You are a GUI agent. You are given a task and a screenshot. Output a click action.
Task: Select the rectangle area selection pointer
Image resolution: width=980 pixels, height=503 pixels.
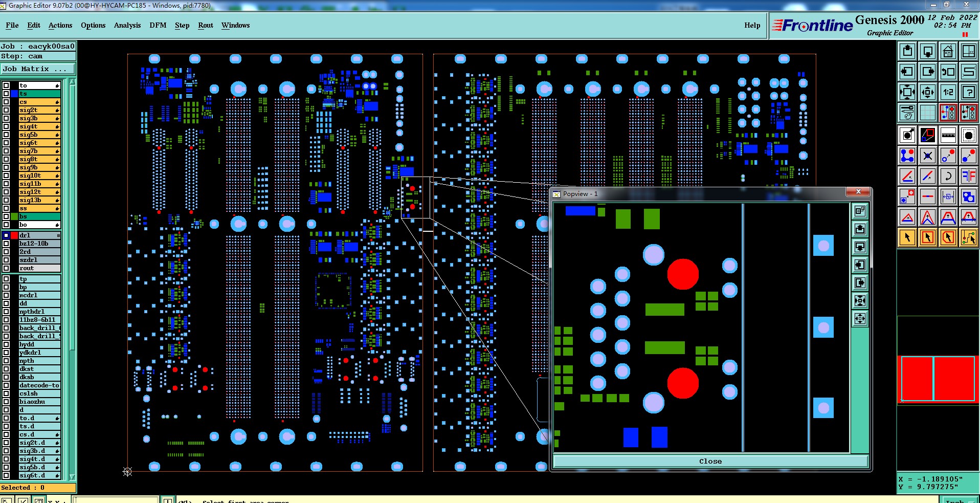click(928, 237)
